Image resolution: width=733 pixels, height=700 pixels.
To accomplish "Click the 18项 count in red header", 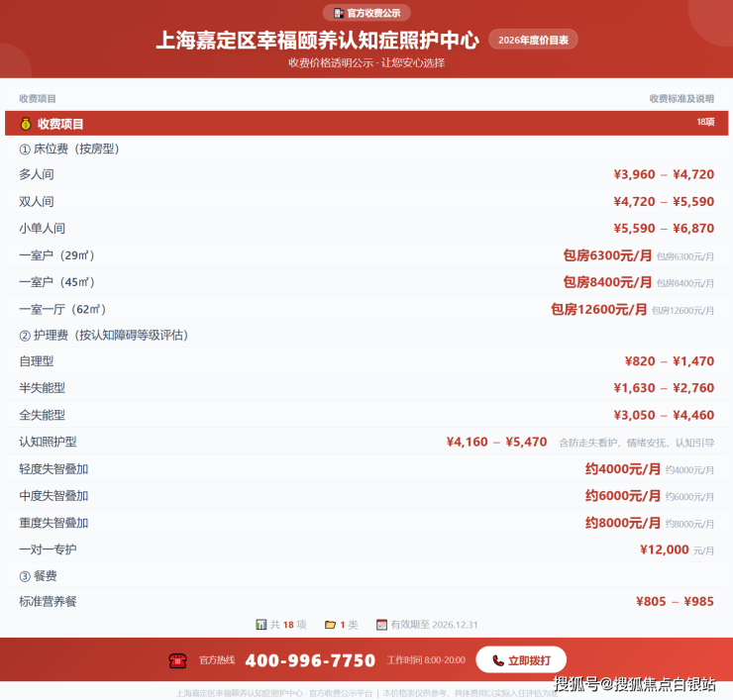I will [705, 122].
